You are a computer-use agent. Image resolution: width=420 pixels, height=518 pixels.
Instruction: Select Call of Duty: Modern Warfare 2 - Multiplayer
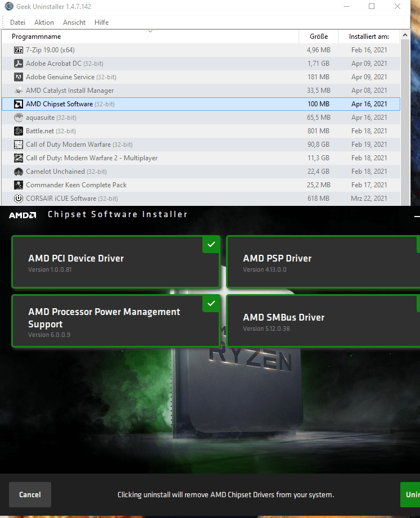[201, 158]
